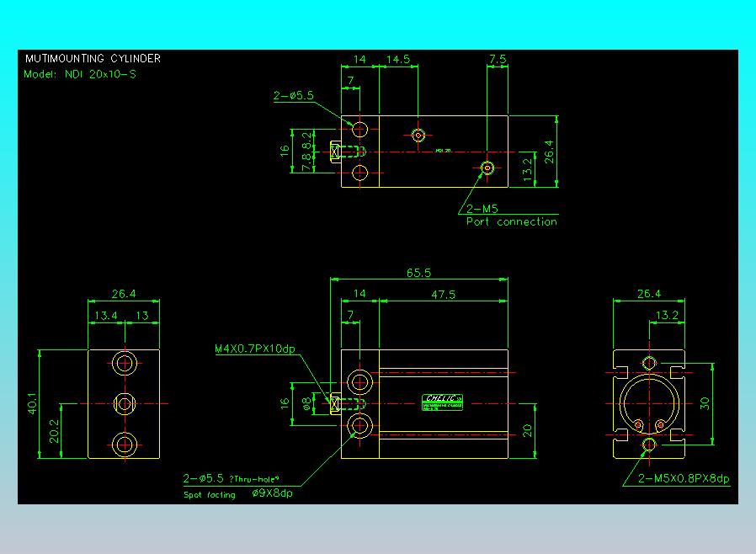Click the green CHELIC logo plate
756x554 pixels.
pyautogui.click(x=444, y=402)
